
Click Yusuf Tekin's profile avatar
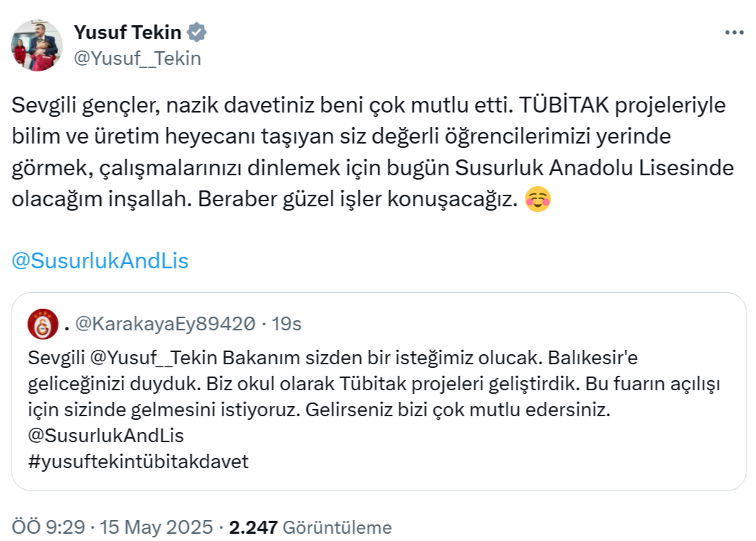coord(37,45)
